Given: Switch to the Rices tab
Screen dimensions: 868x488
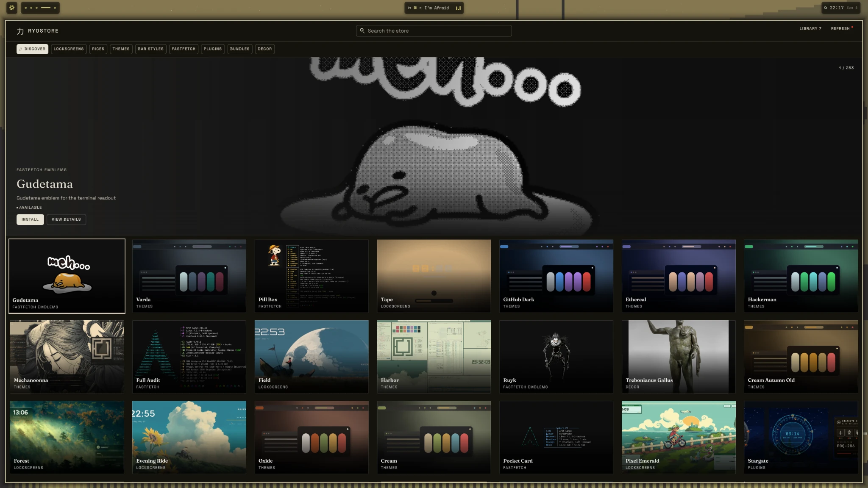Looking at the screenshot, I should pos(98,49).
